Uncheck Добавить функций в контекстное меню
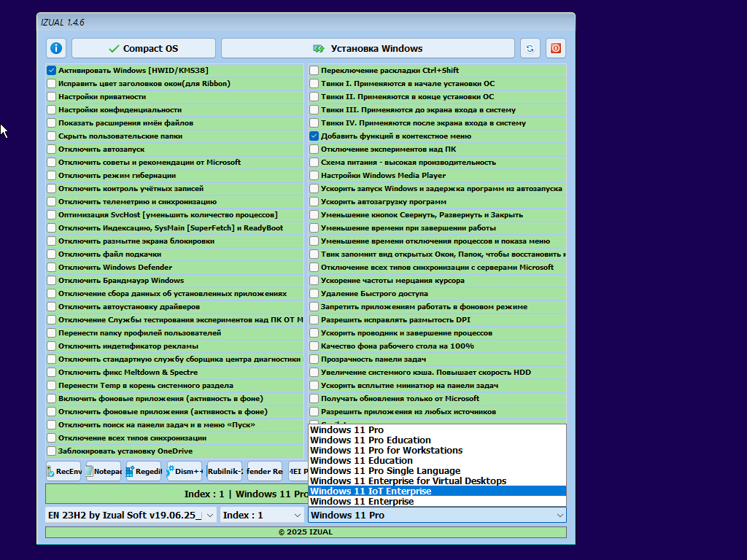 coord(314,136)
